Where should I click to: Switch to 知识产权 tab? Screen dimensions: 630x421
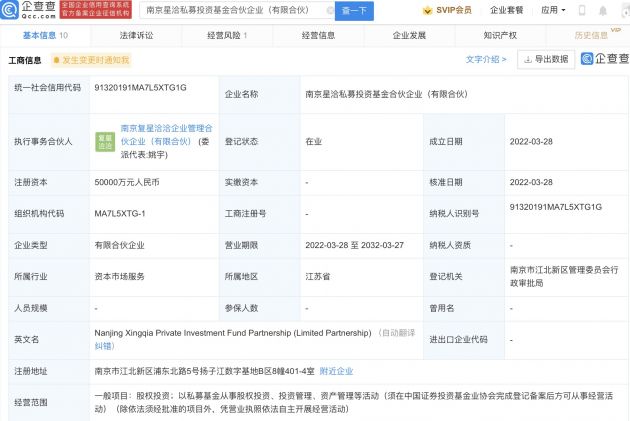(x=500, y=35)
